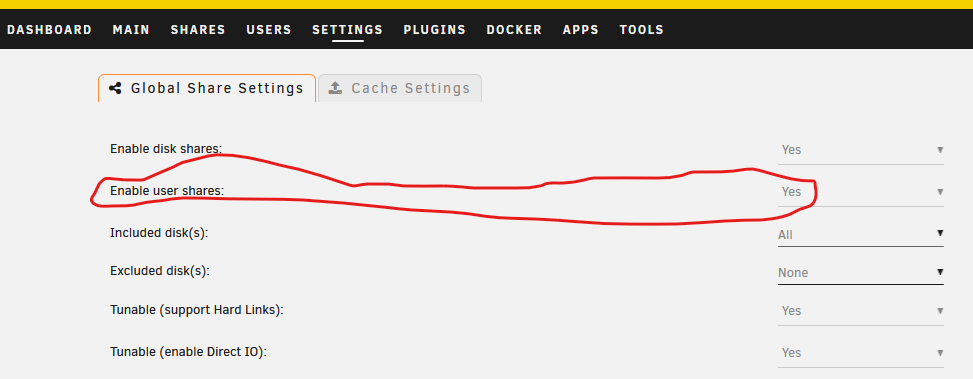Open the Shares page
973x379 pixels.
pyautogui.click(x=198, y=30)
